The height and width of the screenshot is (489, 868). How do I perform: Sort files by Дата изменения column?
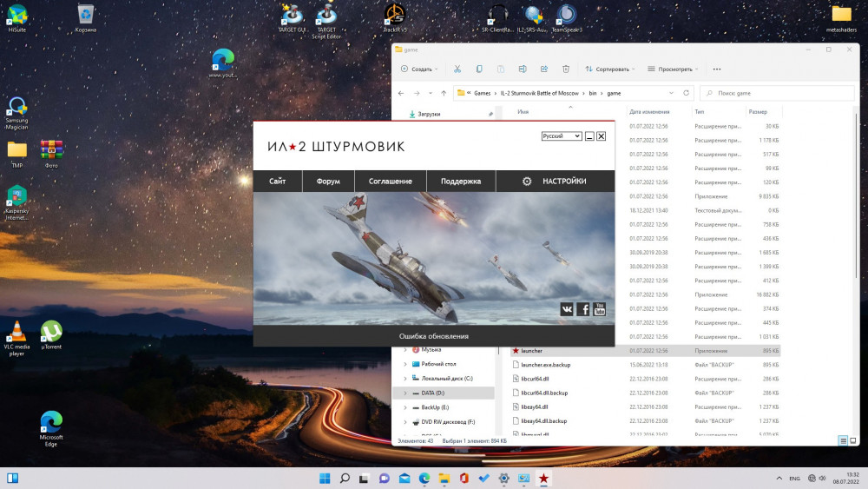click(x=648, y=112)
